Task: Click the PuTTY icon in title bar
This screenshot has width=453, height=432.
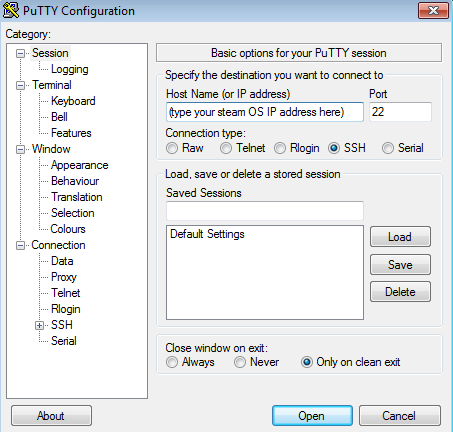Action: (x=11, y=10)
